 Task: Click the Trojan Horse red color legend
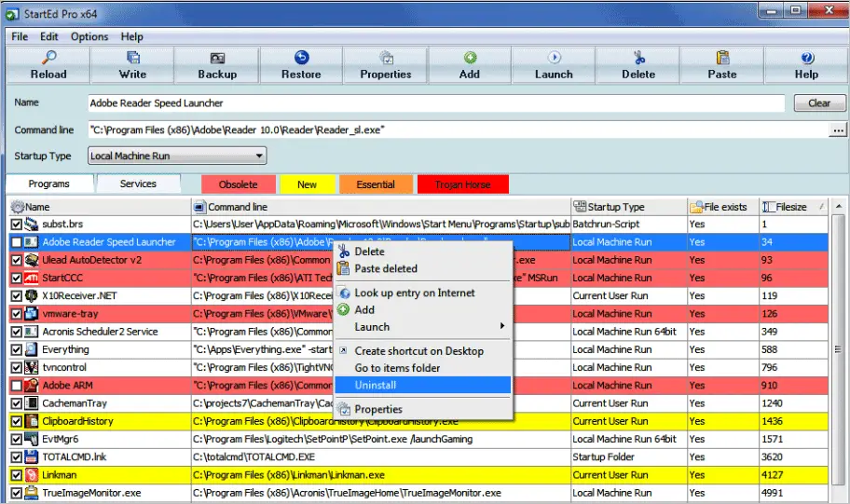[463, 184]
